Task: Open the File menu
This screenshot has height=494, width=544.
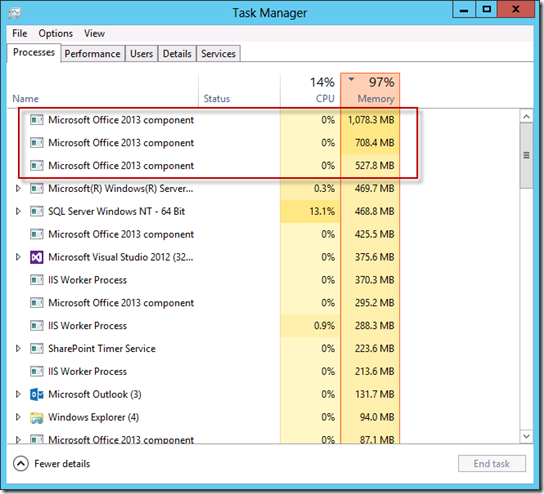Action: coord(20,34)
